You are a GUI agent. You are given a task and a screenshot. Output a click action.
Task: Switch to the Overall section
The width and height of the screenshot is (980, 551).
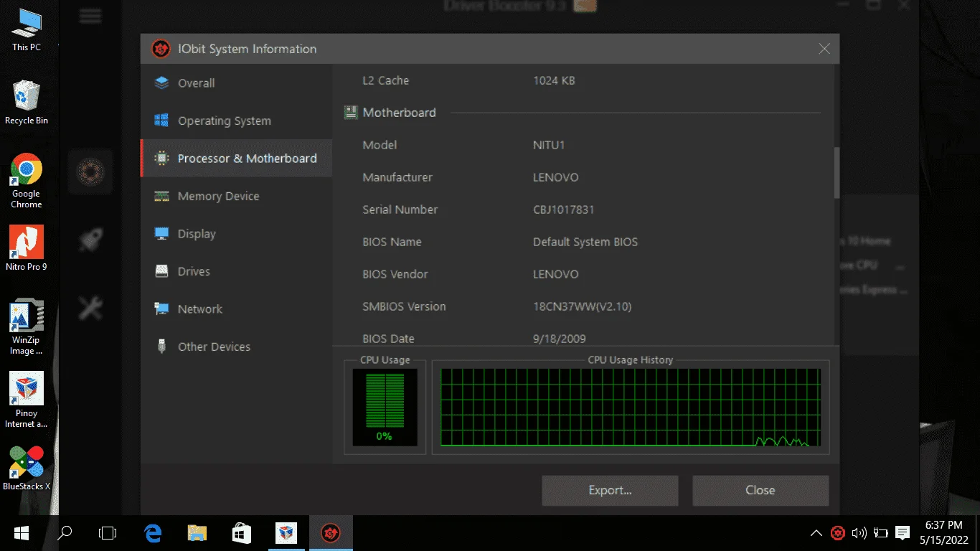(x=236, y=83)
